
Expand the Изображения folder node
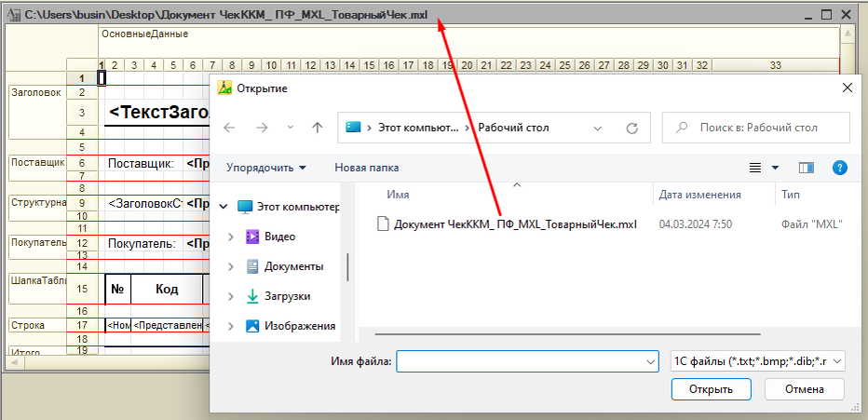(x=231, y=327)
